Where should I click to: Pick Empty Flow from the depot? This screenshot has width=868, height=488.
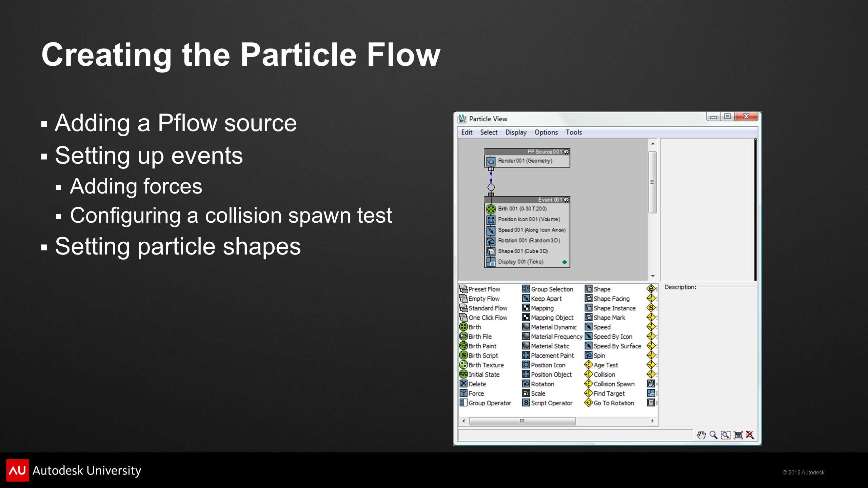(x=479, y=299)
